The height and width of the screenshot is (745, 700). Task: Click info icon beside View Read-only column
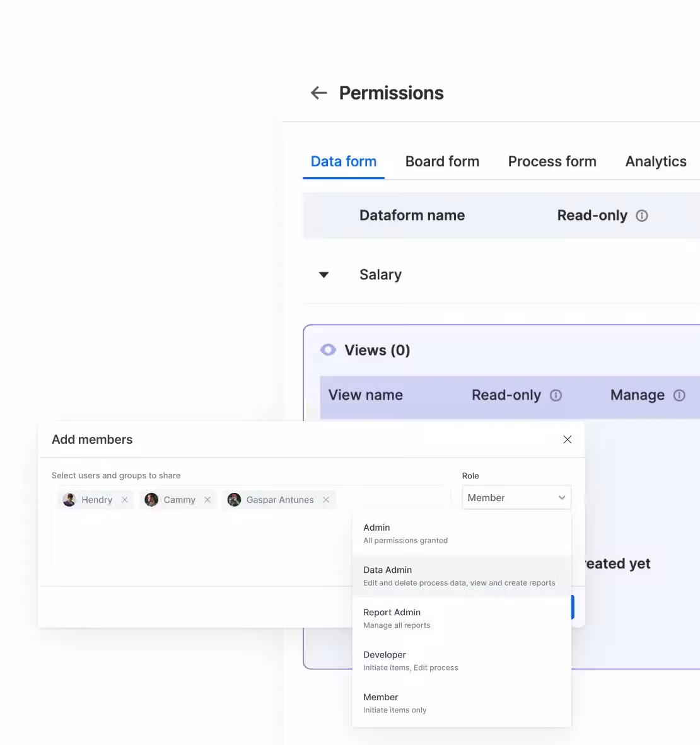coord(556,395)
